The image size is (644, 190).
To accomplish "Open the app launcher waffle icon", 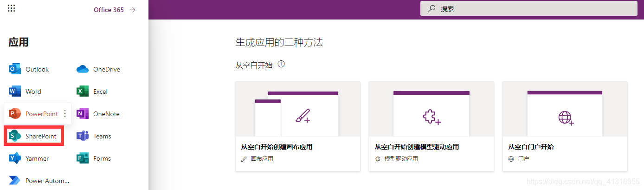I will click(x=12, y=8).
